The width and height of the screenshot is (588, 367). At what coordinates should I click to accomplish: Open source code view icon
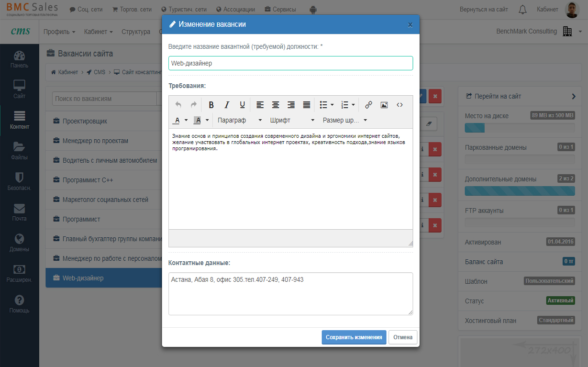click(x=399, y=105)
